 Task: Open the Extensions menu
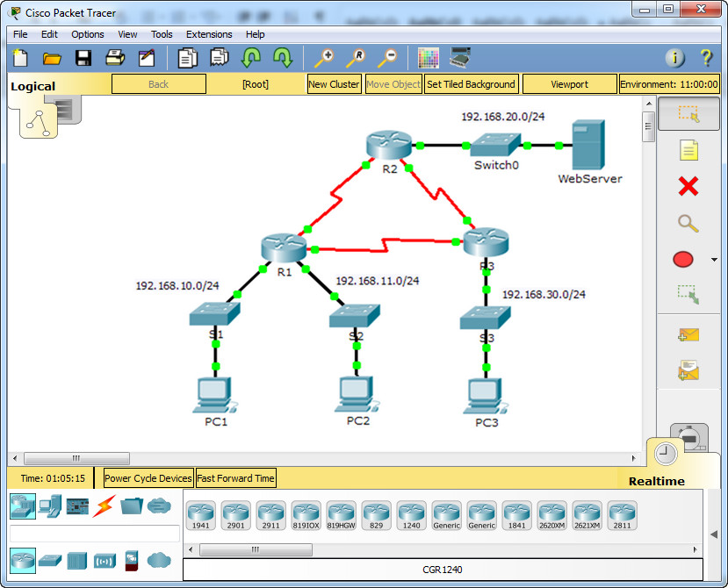click(209, 34)
